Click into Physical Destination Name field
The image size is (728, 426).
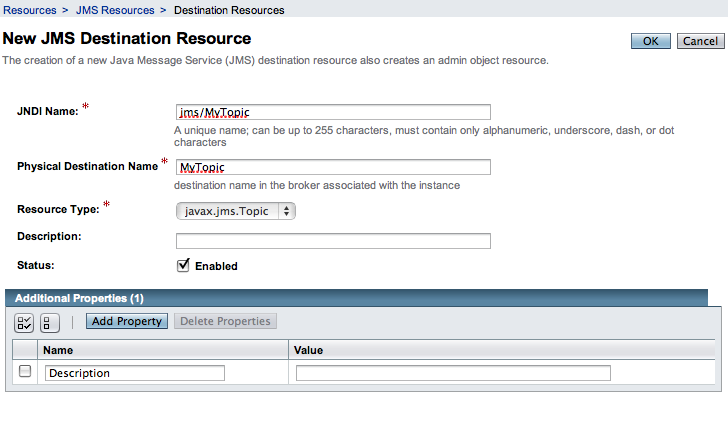[333, 167]
